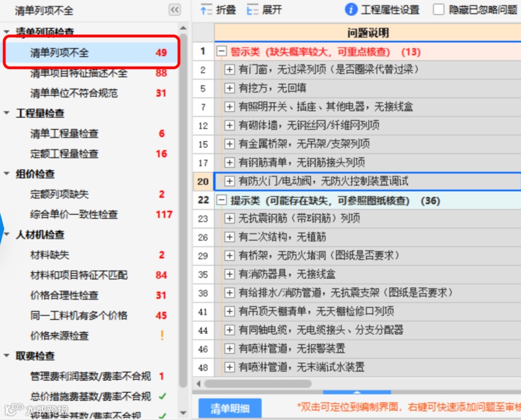This screenshot has width=521, height=420.
Task: Expand row 有喷淋管道，无报警装置
Action: (x=229, y=349)
